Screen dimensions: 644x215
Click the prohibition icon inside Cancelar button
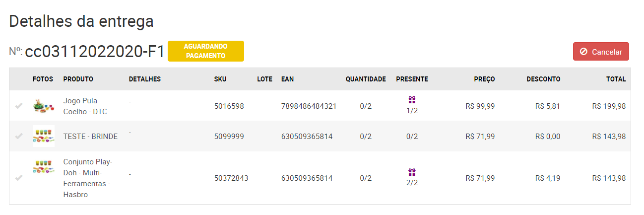coord(584,52)
